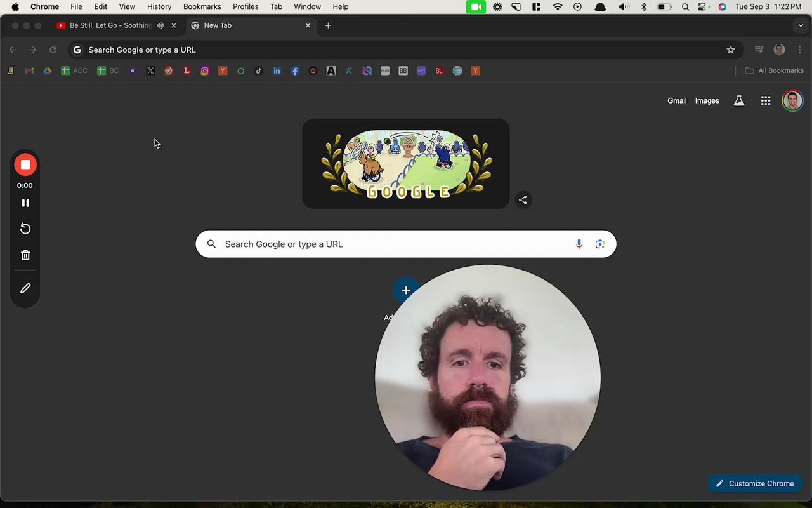Close the Be Still, Let Go tab
812x508 pixels.
[x=174, y=25]
